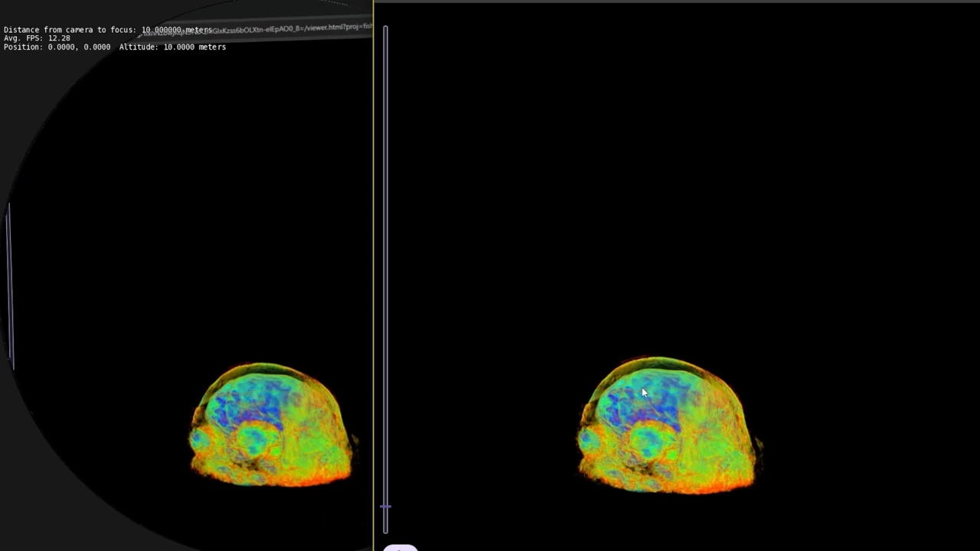Click the brain volume in the right view

[x=668, y=425]
